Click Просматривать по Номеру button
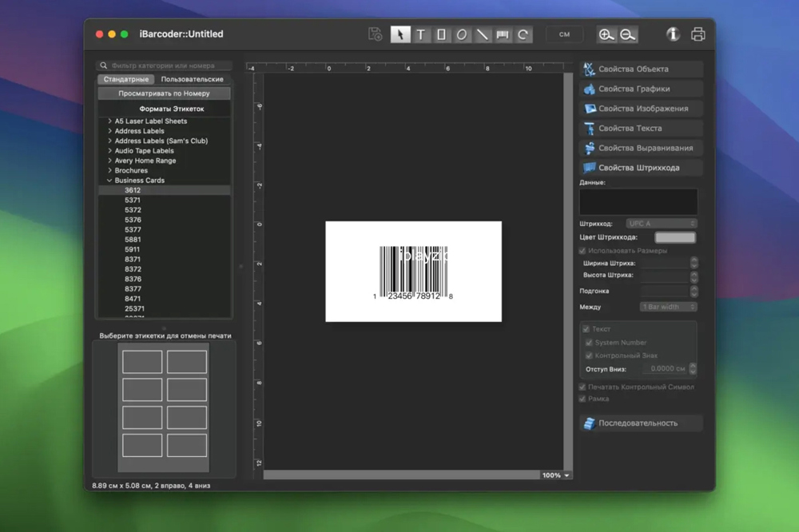The height and width of the screenshot is (532, 799). 164,93
